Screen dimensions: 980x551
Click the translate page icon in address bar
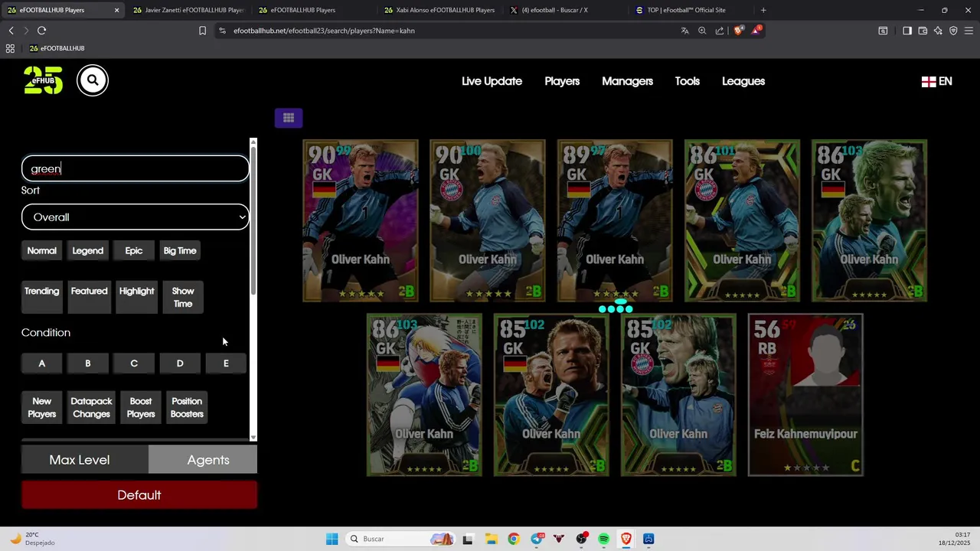click(684, 31)
